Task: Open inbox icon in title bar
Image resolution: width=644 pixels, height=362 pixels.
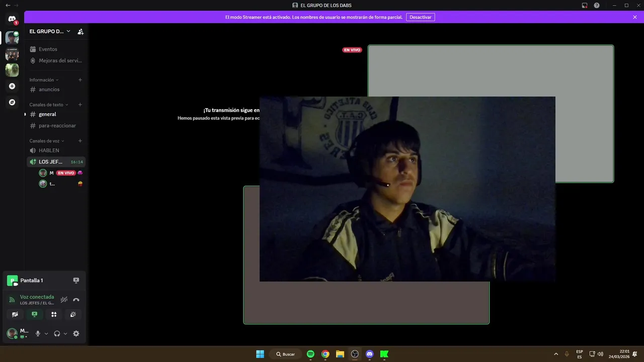Action: (x=585, y=6)
